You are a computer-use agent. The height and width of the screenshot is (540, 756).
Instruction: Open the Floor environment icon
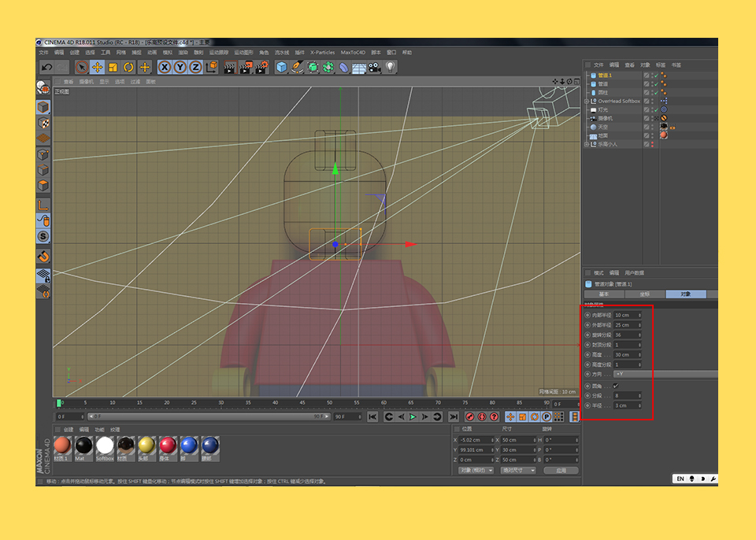pyautogui.click(x=359, y=68)
